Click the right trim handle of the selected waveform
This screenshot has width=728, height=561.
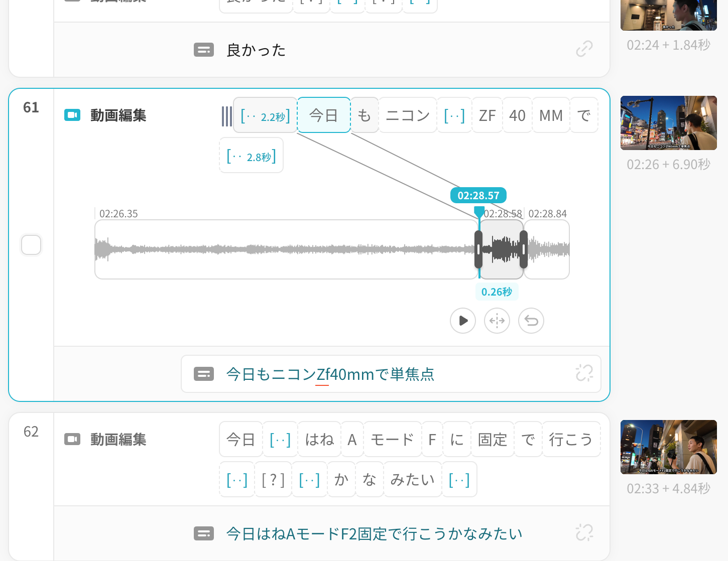pyautogui.click(x=524, y=249)
